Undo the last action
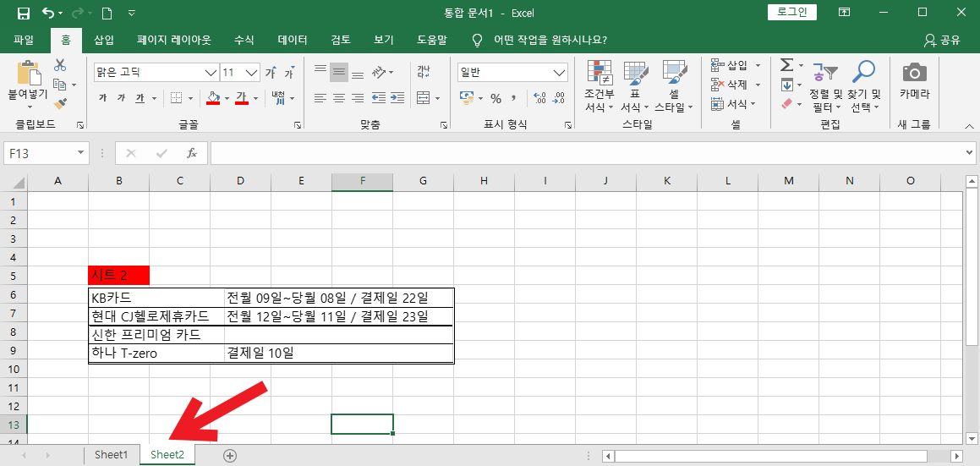The height and width of the screenshot is (466, 980). 48,13
